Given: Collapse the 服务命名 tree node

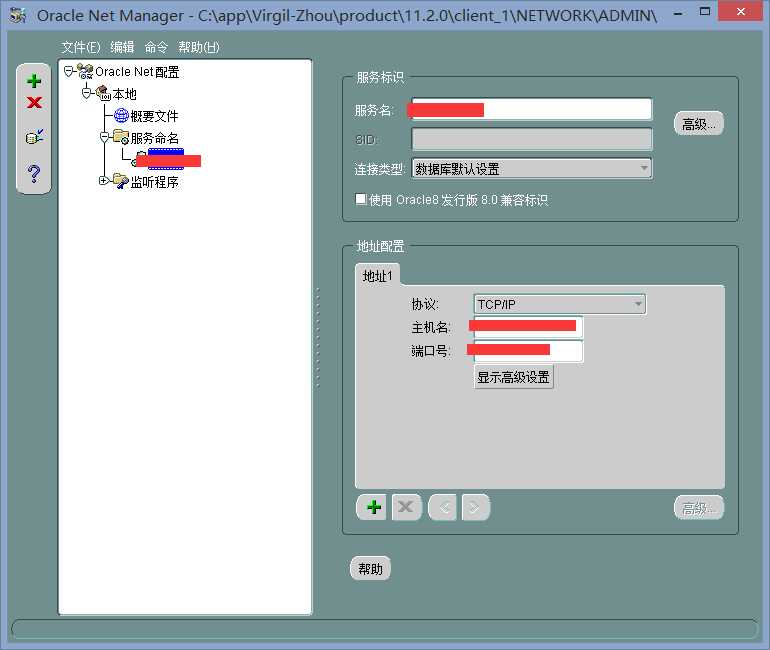Looking at the screenshot, I should pyautogui.click(x=104, y=137).
